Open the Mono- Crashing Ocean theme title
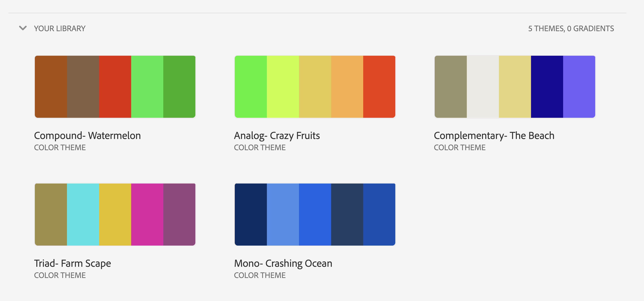Image resolution: width=644 pixels, height=301 pixels. point(283,263)
